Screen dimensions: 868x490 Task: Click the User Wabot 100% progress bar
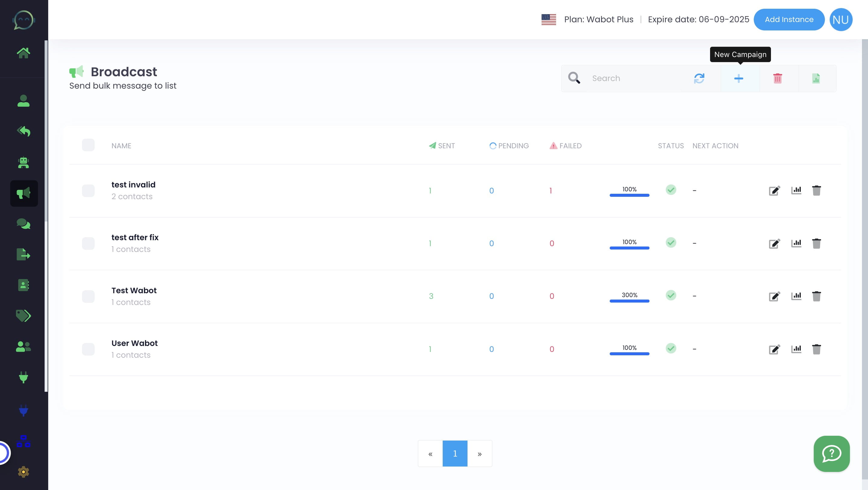629,353
